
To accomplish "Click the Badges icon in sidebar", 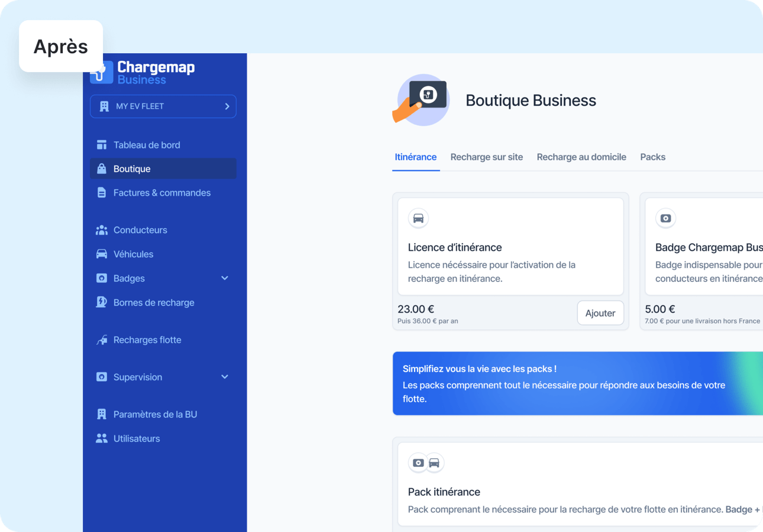I will [102, 278].
